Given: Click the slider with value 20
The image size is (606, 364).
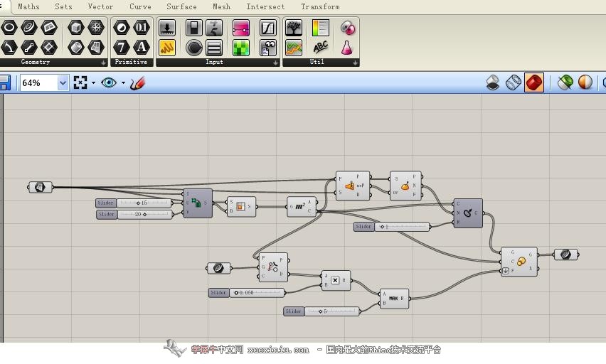Looking at the screenshot, I should click(134, 214).
